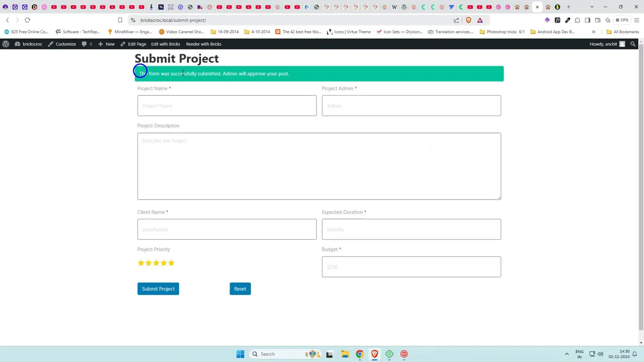Click the eyedropper color picker extension icon
644x362 pixels.
pyautogui.click(x=568, y=20)
